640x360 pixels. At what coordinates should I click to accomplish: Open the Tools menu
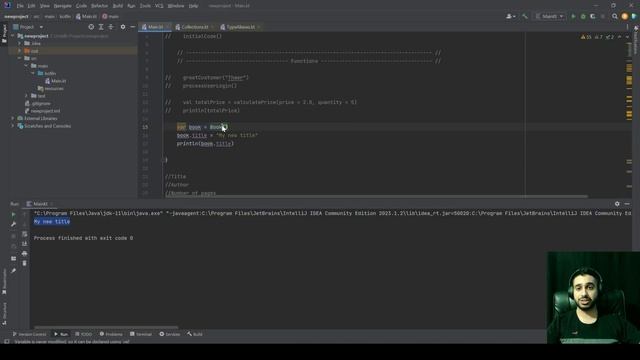[145, 6]
